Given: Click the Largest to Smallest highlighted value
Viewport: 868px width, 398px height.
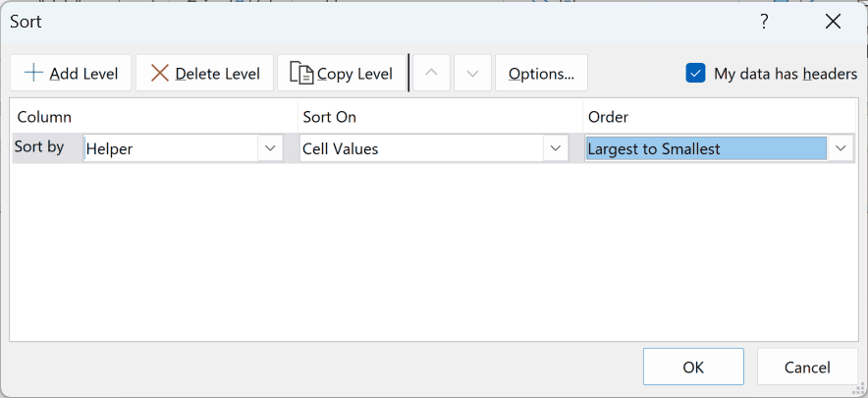Looking at the screenshot, I should coord(706,148).
